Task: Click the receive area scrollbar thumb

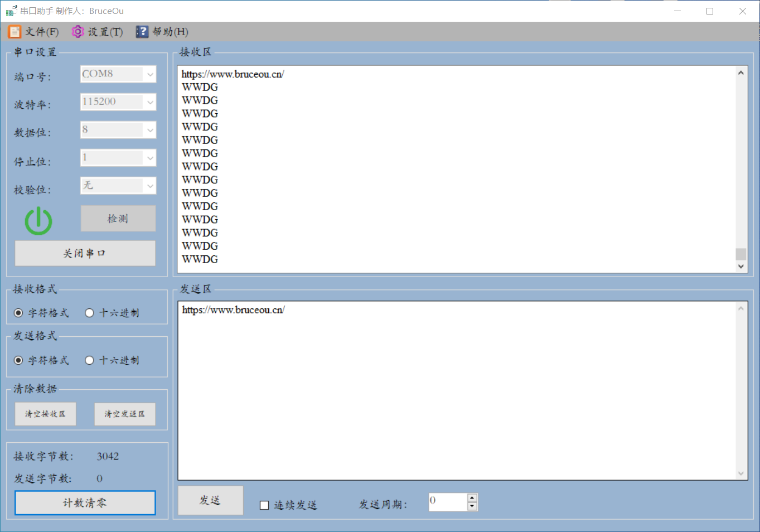Action: [x=740, y=254]
